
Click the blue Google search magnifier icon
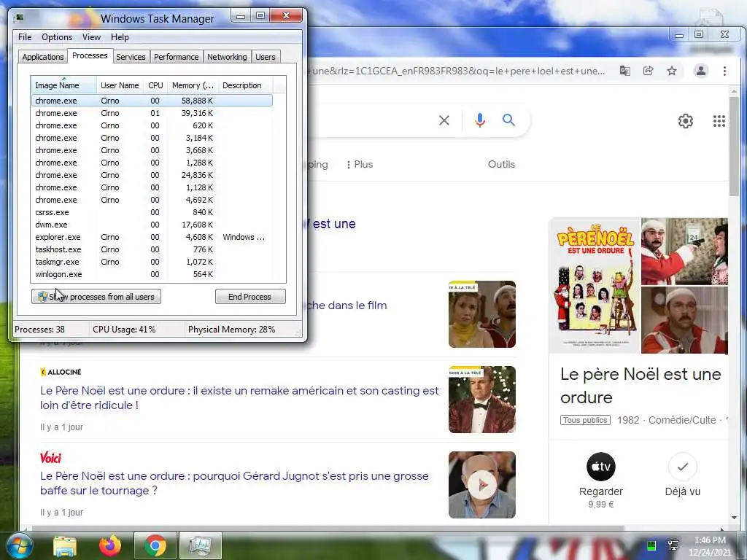click(508, 120)
